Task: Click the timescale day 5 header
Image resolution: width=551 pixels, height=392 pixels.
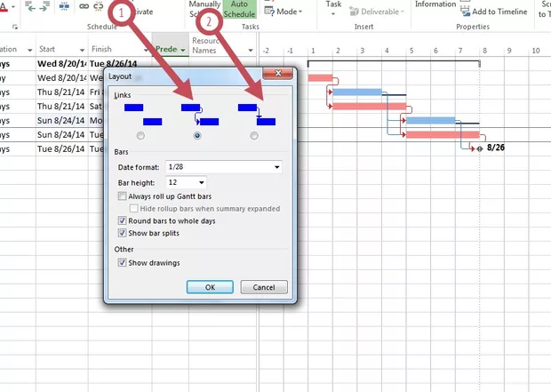Action: [x=411, y=51]
